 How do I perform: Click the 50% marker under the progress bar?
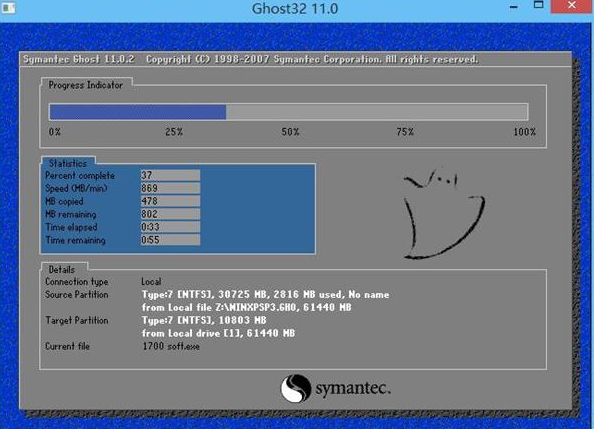[290, 132]
